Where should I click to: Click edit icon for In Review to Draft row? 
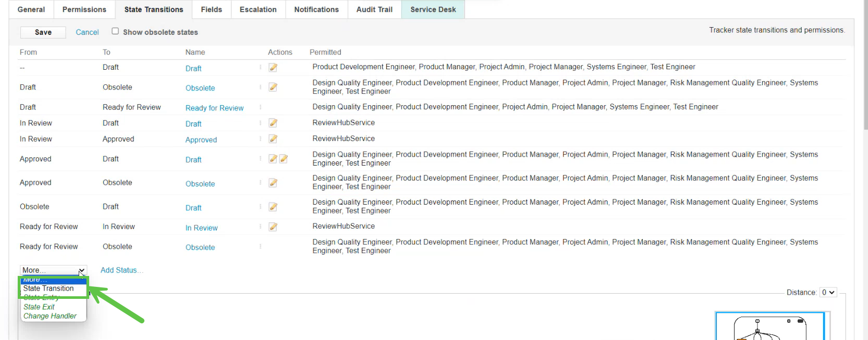pyautogui.click(x=273, y=123)
